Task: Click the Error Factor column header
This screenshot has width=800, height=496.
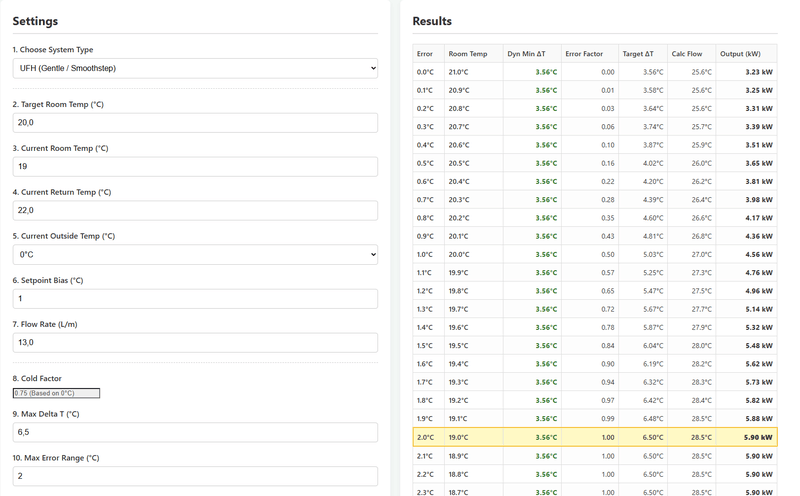Action: (x=585, y=54)
